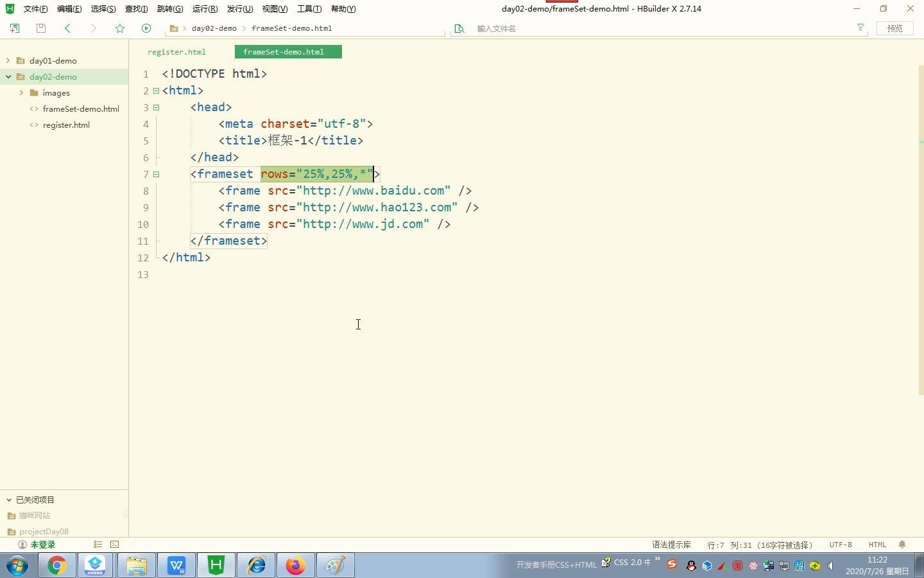Image resolution: width=924 pixels, height=578 pixels.
Task: Open the 跳转(G) menu
Action: [170, 9]
